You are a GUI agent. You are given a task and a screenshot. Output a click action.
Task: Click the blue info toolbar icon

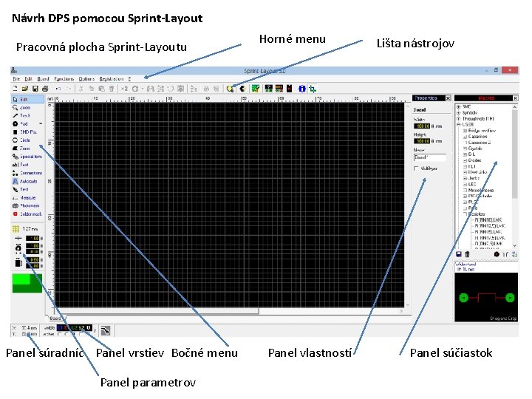[x=301, y=89]
